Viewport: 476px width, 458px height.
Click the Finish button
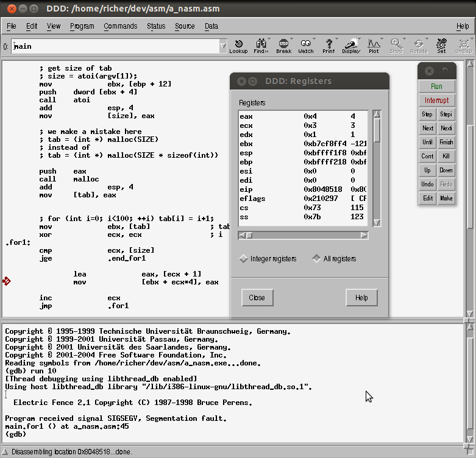(x=446, y=143)
